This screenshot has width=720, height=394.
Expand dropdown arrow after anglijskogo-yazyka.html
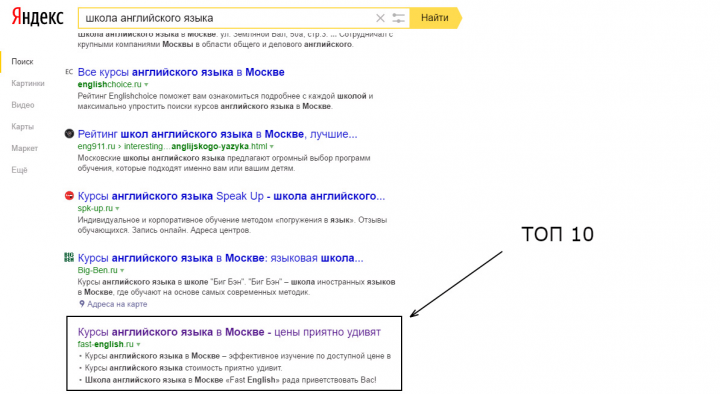pos(272,146)
